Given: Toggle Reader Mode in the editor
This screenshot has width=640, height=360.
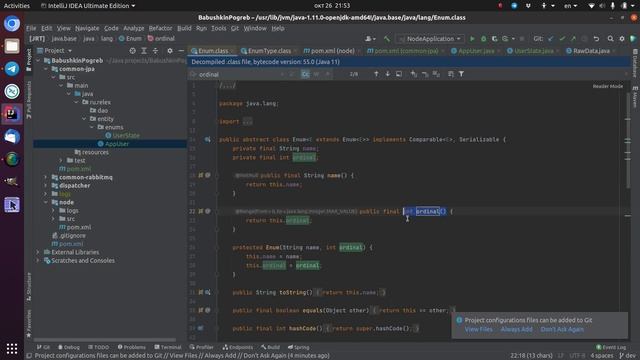Looking at the screenshot, I should point(608,87).
